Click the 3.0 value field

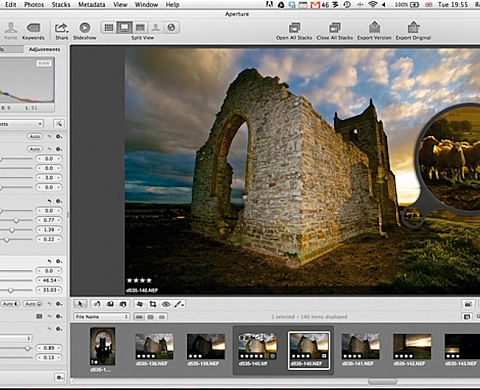click(49, 178)
